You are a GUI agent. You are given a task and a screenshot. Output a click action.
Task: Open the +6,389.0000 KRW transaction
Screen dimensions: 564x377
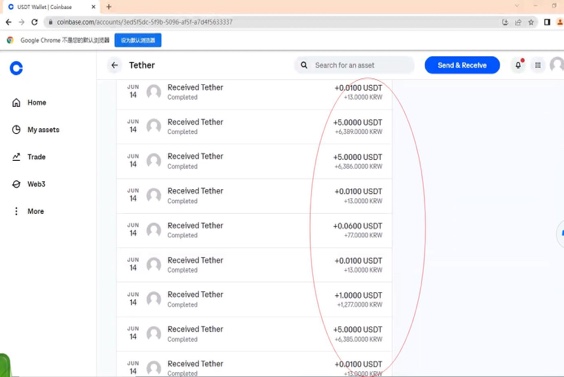254,127
